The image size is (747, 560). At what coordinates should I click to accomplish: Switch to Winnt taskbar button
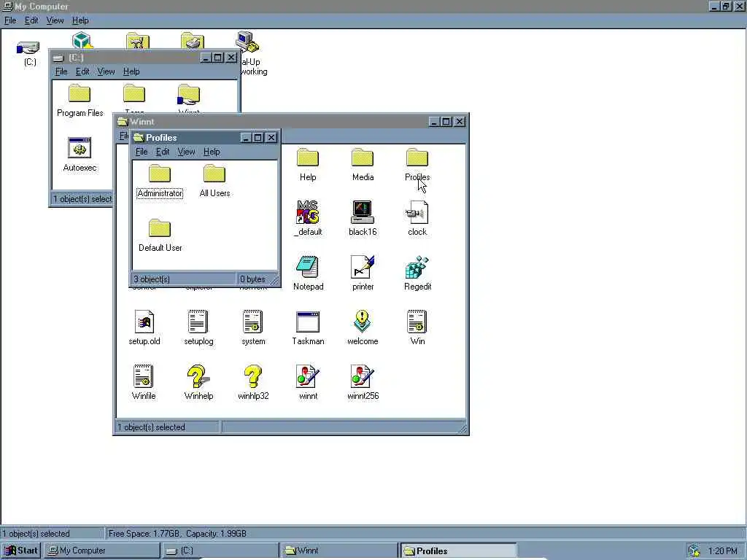pos(338,551)
